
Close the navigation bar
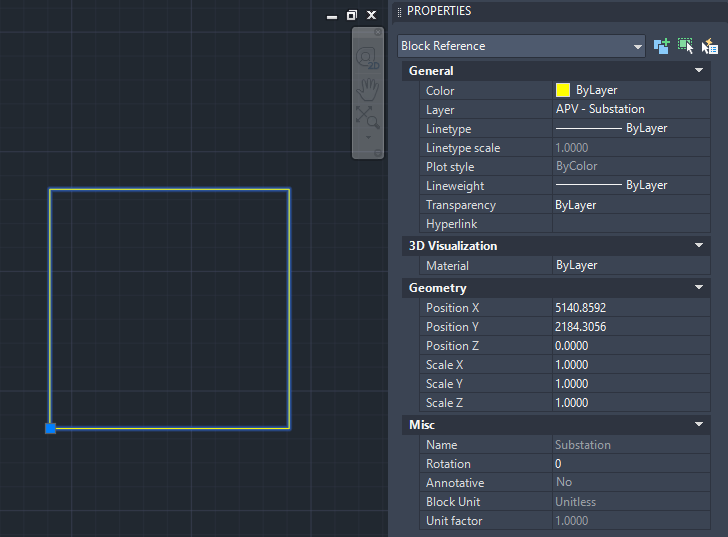click(378, 32)
